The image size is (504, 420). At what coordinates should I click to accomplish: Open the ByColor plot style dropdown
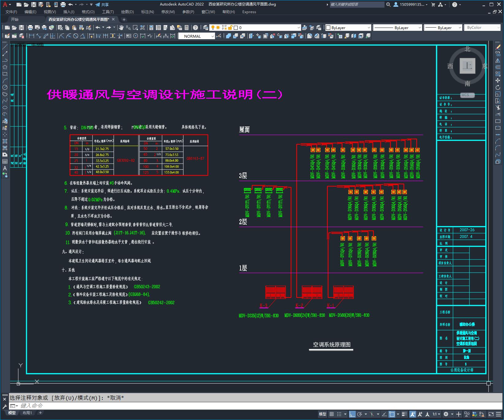[x=482, y=28]
